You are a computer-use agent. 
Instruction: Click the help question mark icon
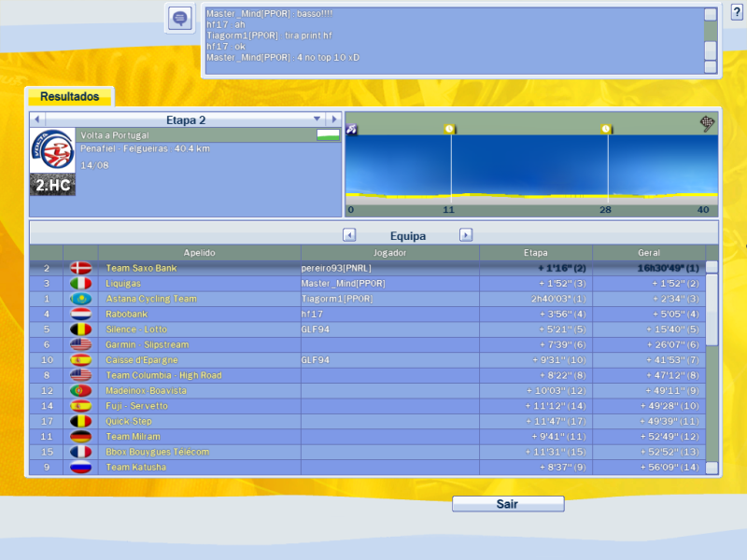pos(736,11)
